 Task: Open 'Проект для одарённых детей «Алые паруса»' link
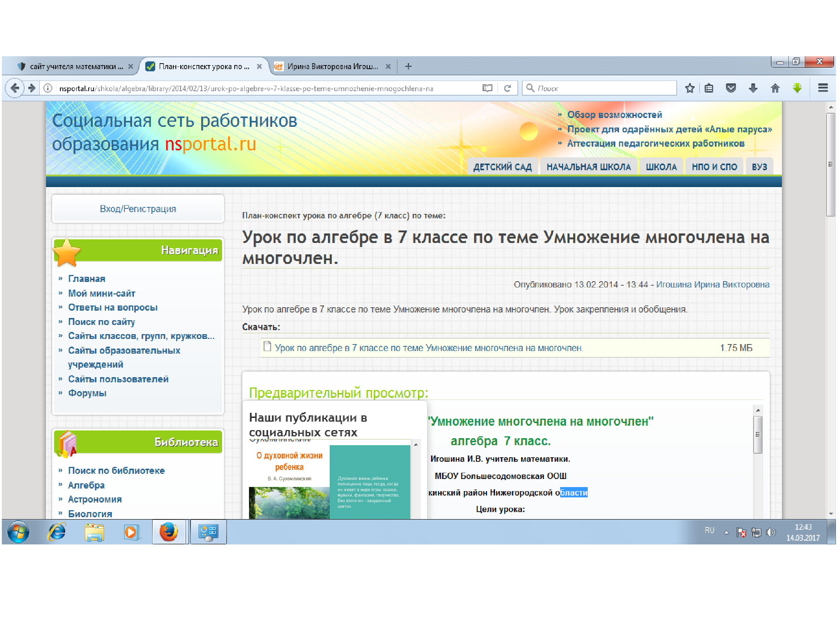[669, 129]
